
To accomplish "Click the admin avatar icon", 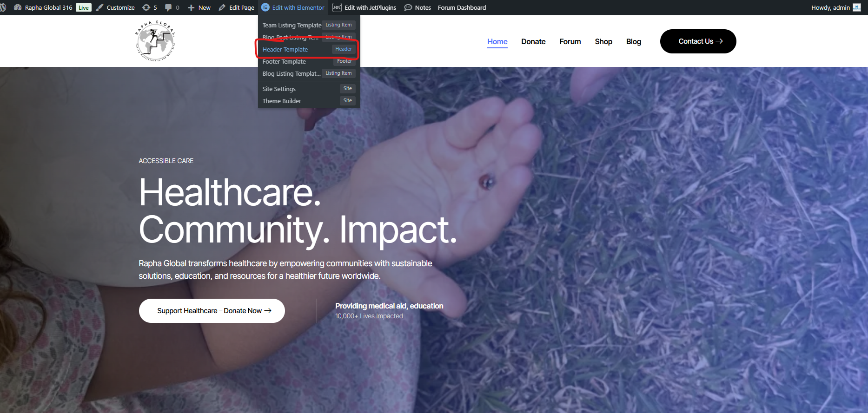I will (x=857, y=7).
